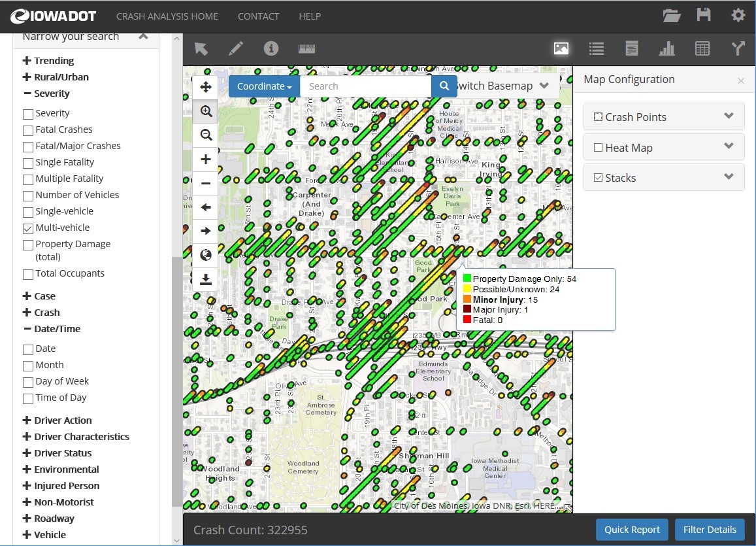Activate the pencil draw tool
This screenshot has height=546, width=756.
pyautogui.click(x=236, y=48)
